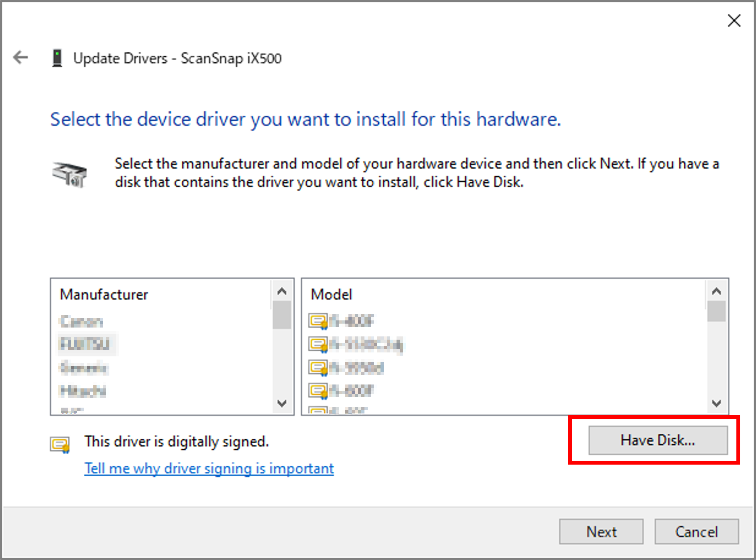Click the Model list scroll-up arrow
The height and width of the screenshot is (560, 756).
tap(716, 291)
